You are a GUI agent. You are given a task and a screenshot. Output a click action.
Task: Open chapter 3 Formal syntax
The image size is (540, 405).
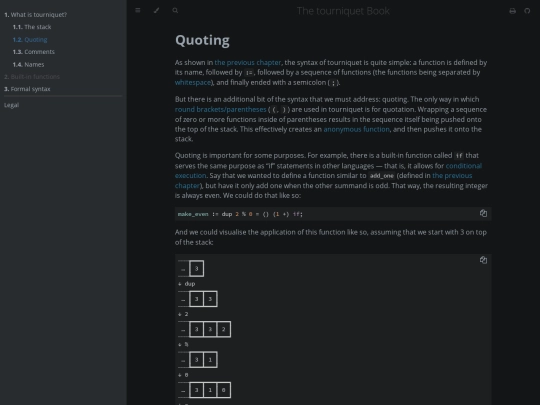27,89
